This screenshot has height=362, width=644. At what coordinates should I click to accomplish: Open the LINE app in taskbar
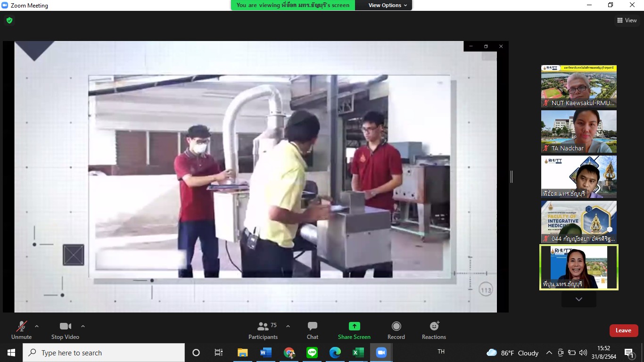click(x=312, y=353)
